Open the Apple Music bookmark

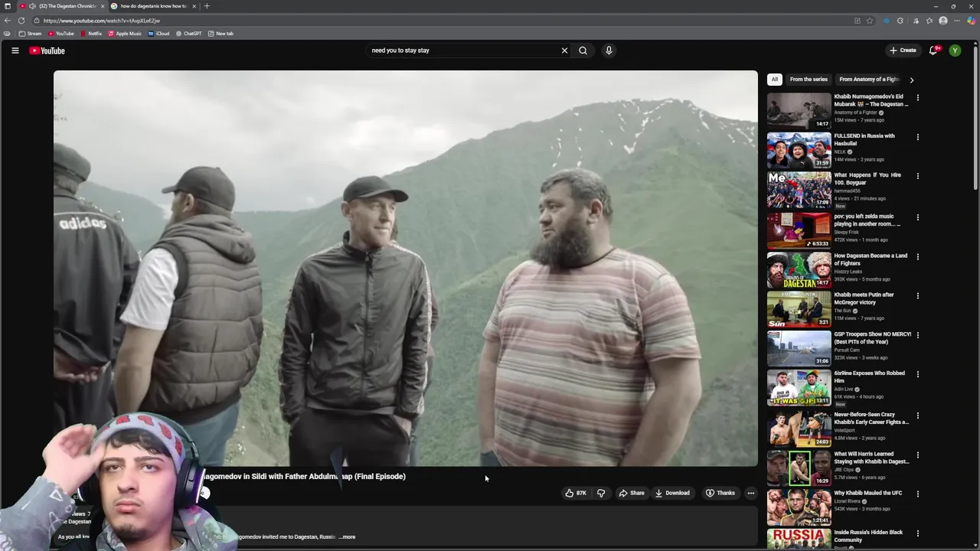point(125,34)
